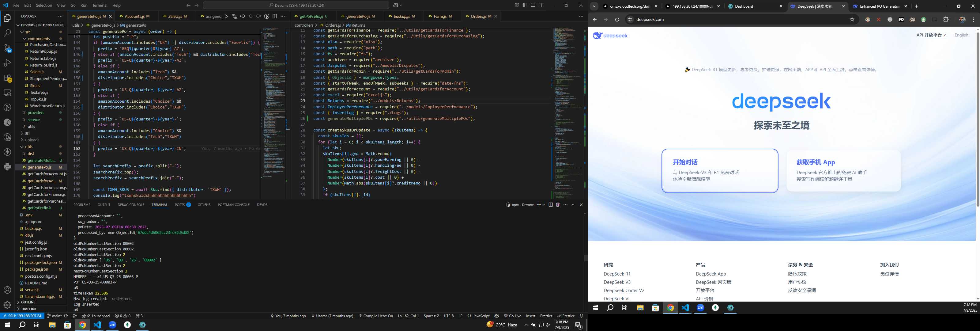Image resolution: width=980 pixels, height=331 pixels.
Task: Reload the DeepSeek page in Chrome
Action: click(x=617, y=19)
